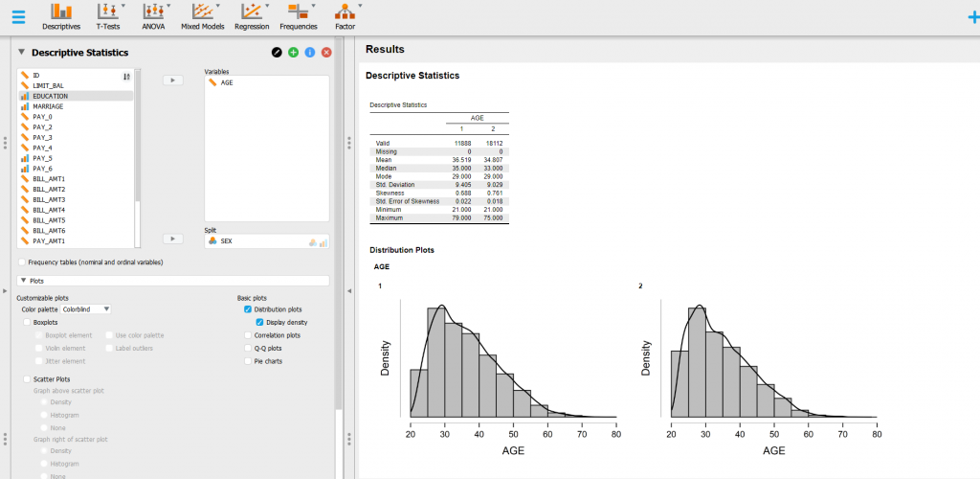Image resolution: width=980 pixels, height=479 pixels.
Task: Enable the Scatter Plots checkbox
Action: click(27, 379)
